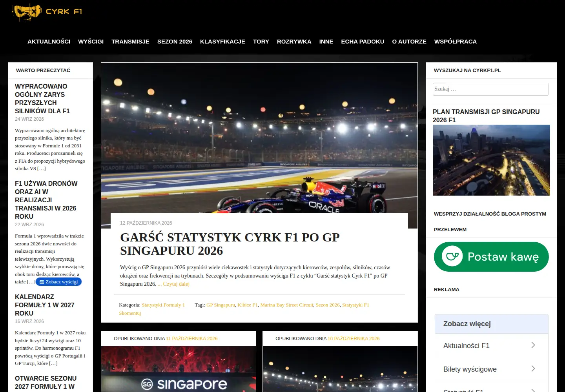The image size is (565, 392).
Task: Open the Współpraca menu item
Action: click(455, 42)
